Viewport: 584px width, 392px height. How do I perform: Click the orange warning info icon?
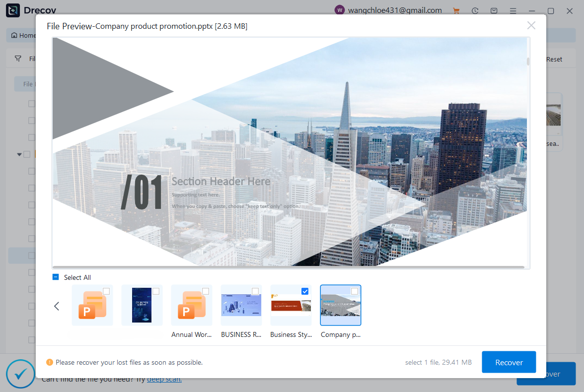coord(50,362)
